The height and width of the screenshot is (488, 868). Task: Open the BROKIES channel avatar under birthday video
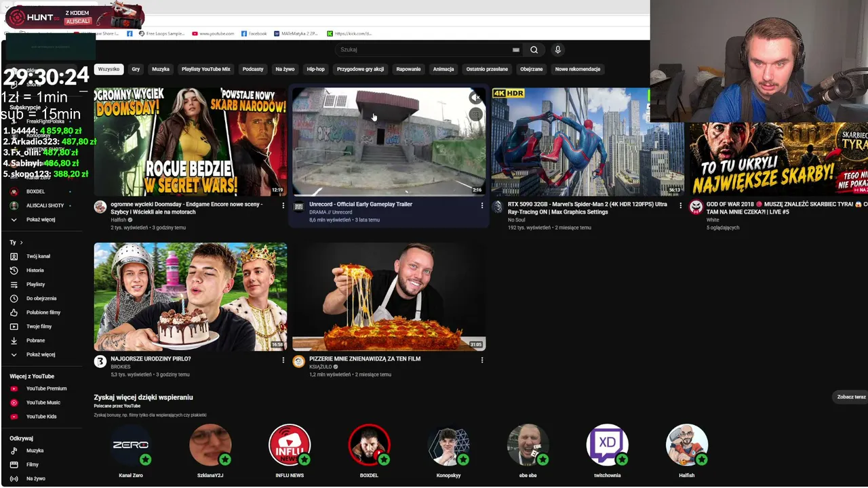click(100, 361)
